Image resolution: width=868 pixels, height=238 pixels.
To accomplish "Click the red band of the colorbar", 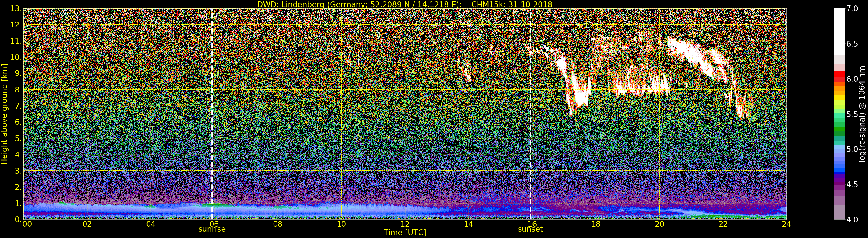I will coord(839,76).
